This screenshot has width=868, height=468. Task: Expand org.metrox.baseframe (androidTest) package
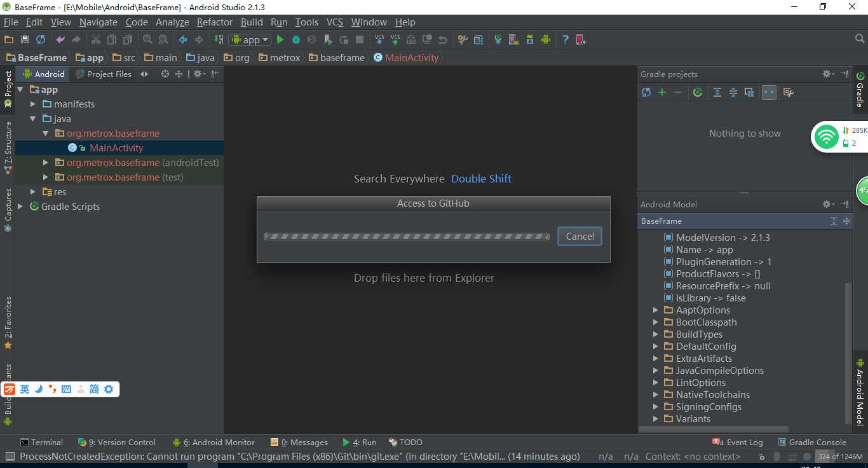pos(46,163)
